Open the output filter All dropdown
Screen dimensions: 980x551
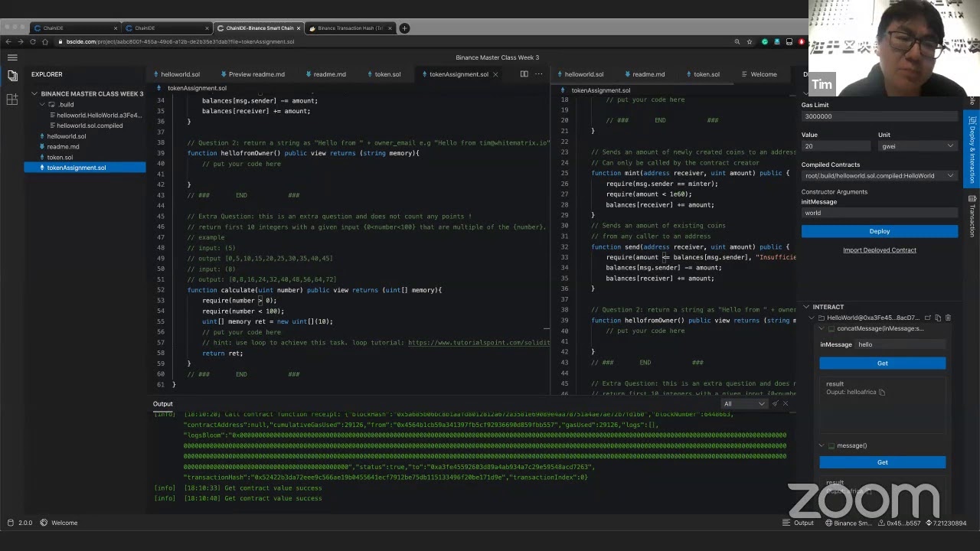pos(744,404)
